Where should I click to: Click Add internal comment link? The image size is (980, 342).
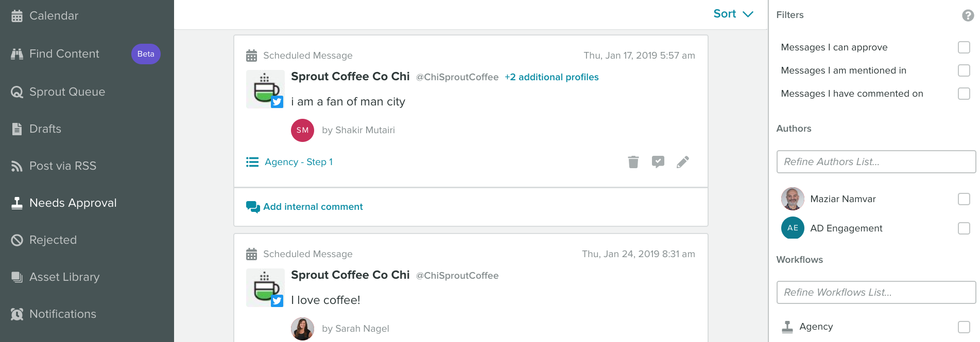point(313,207)
